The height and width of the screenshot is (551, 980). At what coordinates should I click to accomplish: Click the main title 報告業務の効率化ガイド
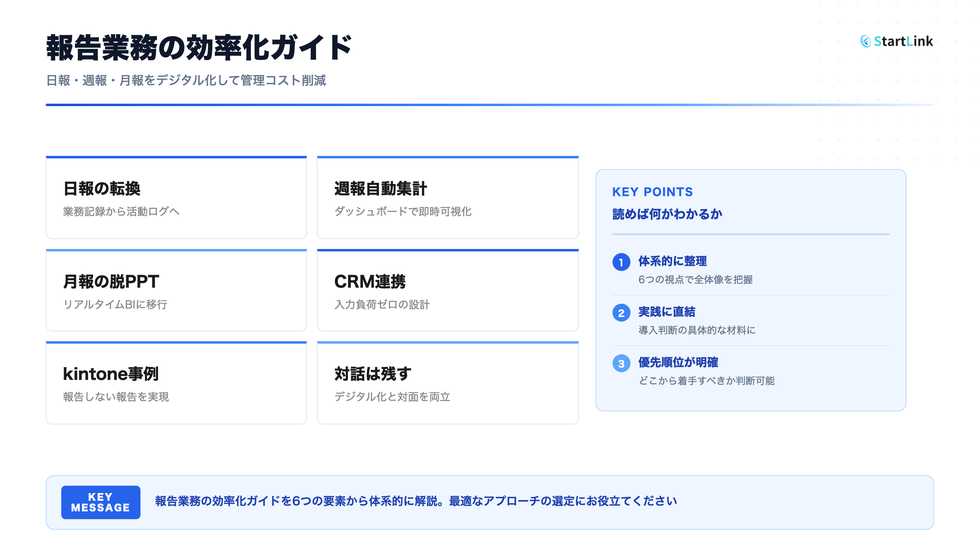coord(199,48)
